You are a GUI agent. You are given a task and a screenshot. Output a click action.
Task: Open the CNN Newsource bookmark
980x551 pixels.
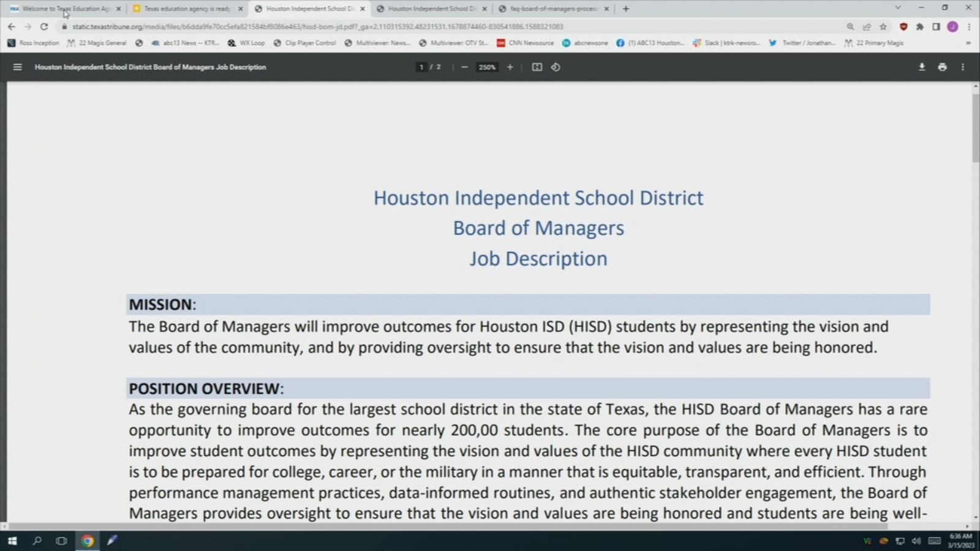pyautogui.click(x=525, y=43)
